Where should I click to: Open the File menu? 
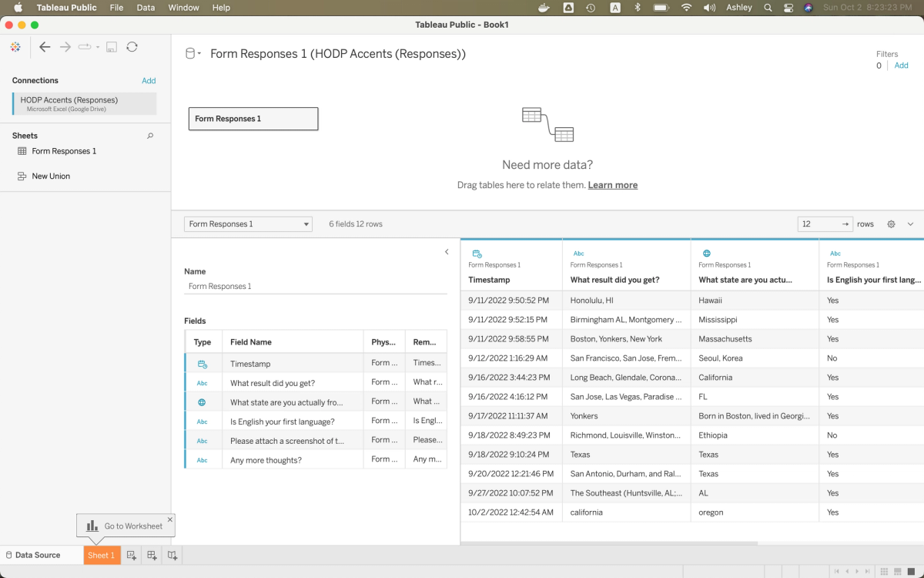click(116, 8)
